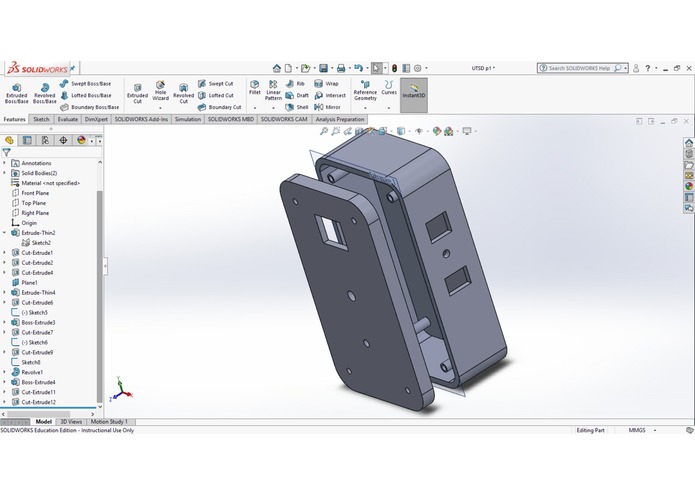
Task: Open the SOLIDWORKS CAM tab
Action: pos(284,119)
